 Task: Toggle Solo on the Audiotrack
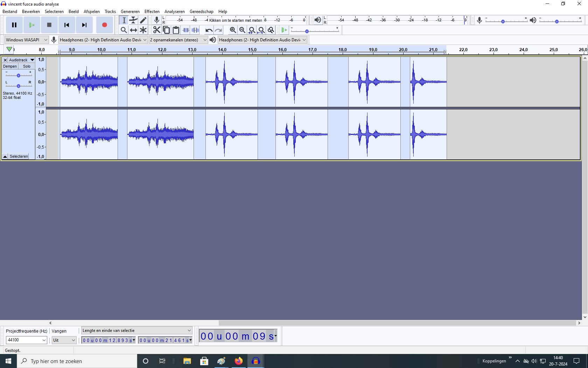[x=27, y=66]
